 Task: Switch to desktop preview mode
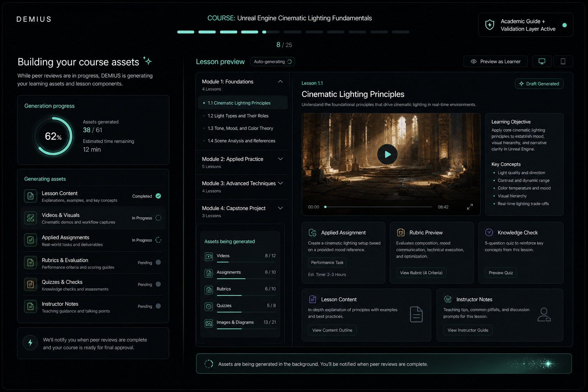[542, 61]
